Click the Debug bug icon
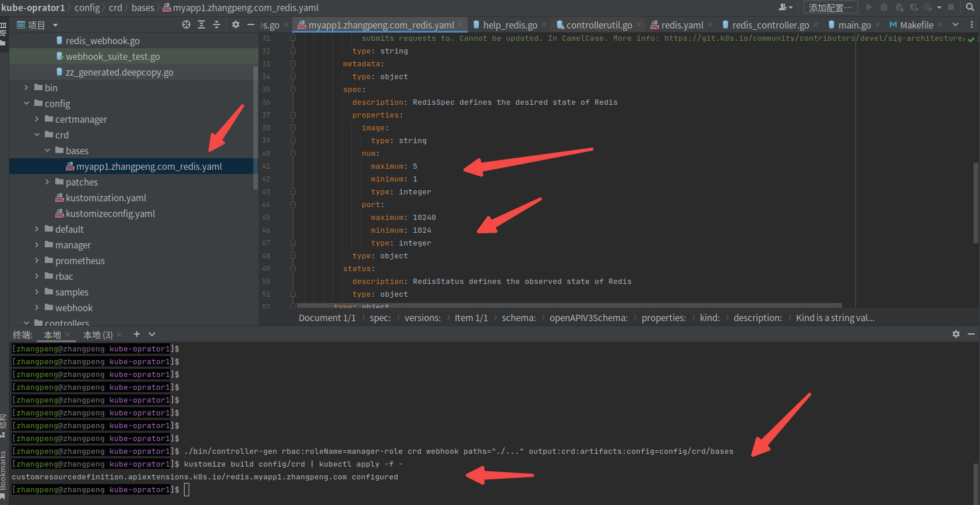The height and width of the screenshot is (505, 980). pyautogui.click(x=884, y=8)
